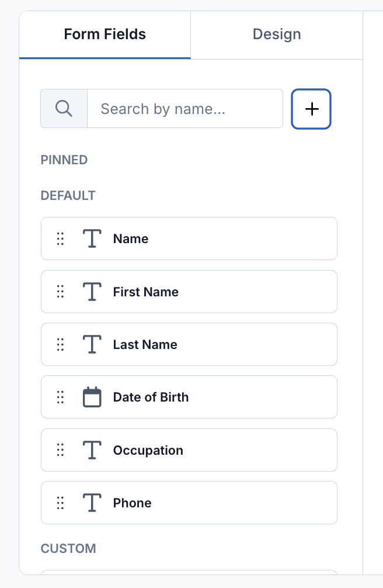
Task: Click the drag handle beside Occupation
Action: 60,450
